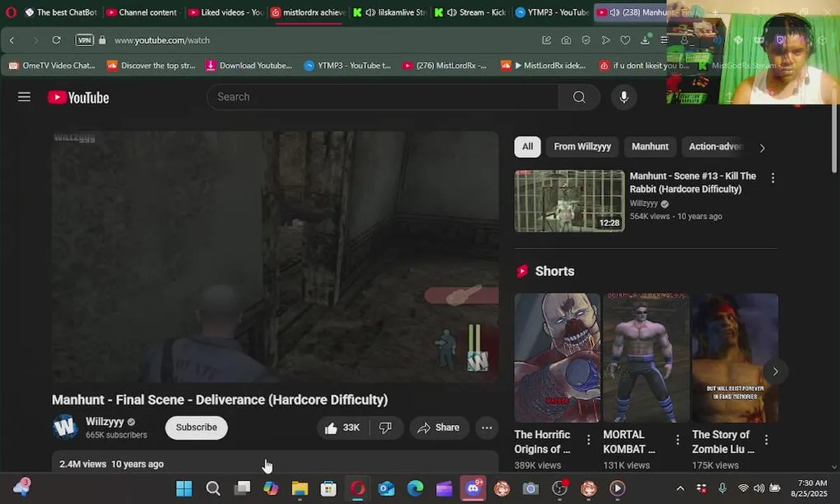Open the Windows Start menu

click(184, 488)
